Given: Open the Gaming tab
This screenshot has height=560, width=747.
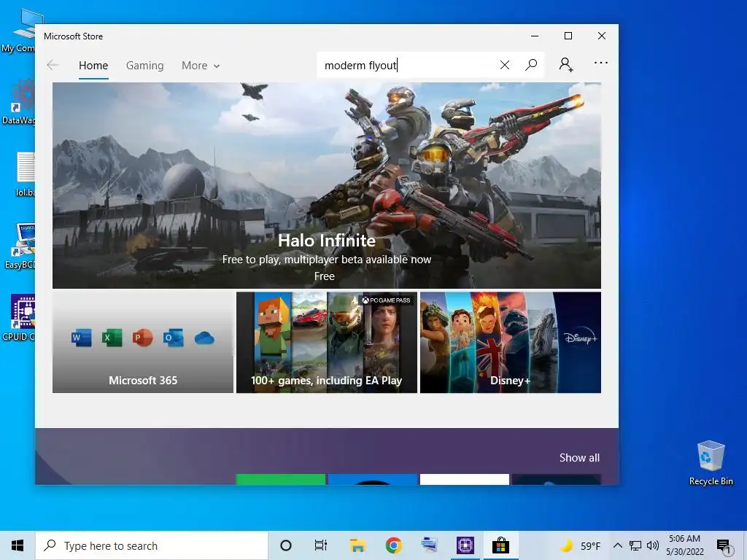Looking at the screenshot, I should pyautogui.click(x=145, y=65).
